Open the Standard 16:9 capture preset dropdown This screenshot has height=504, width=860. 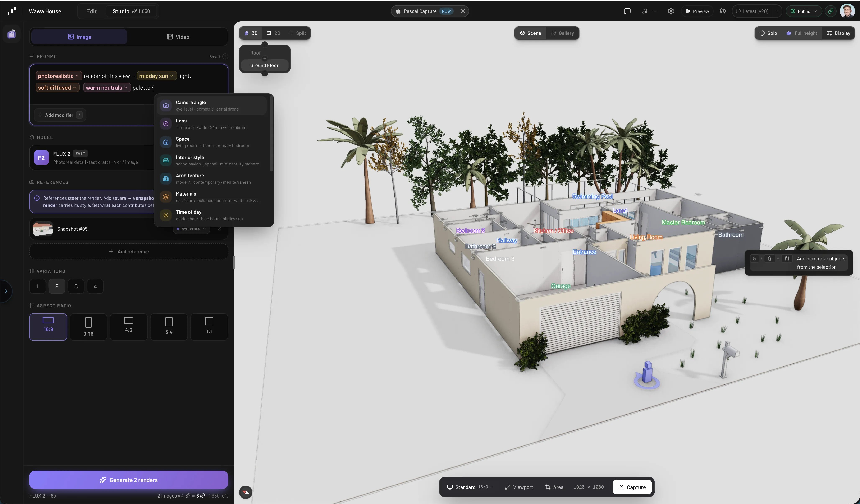pyautogui.click(x=470, y=487)
